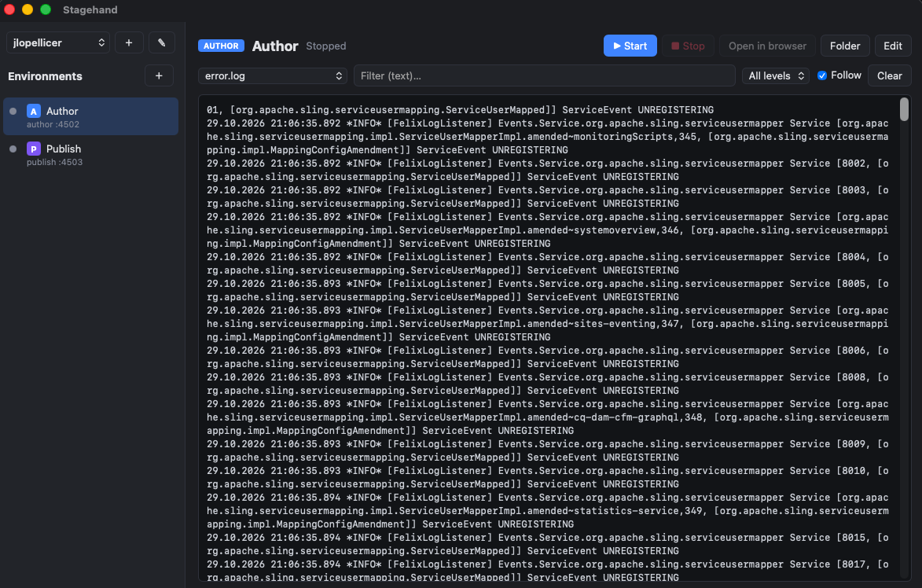Click the log line containing amended~cq-dam-cfm-graphql,348
Viewport: 922px width, 588px height.
click(547, 417)
